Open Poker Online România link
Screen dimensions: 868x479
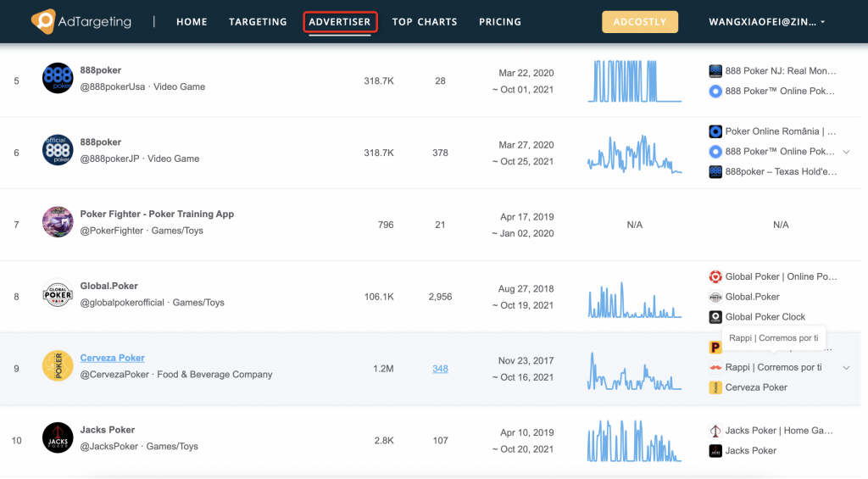pos(781,131)
